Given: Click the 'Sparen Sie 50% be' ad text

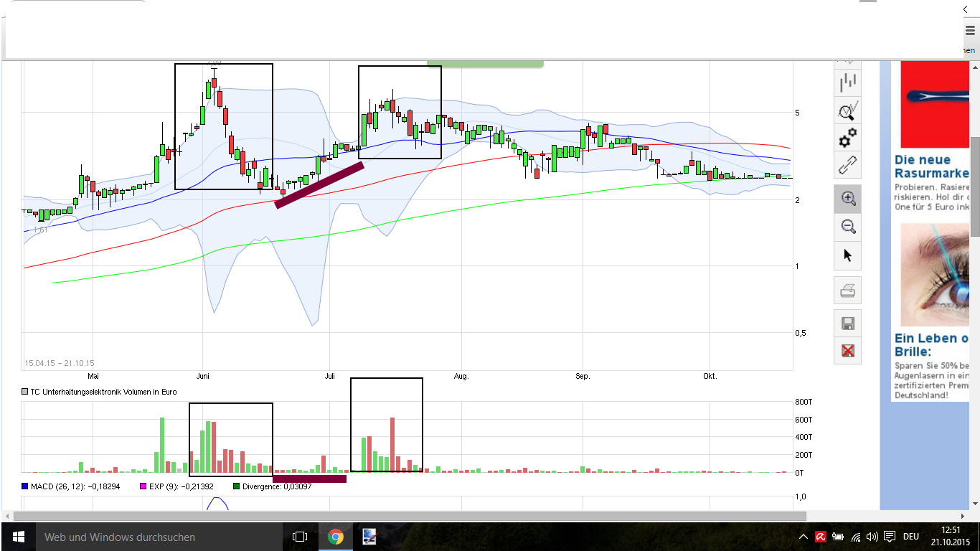Looking at the screenshot, I should pyautogui.click(x=931, y=366).
